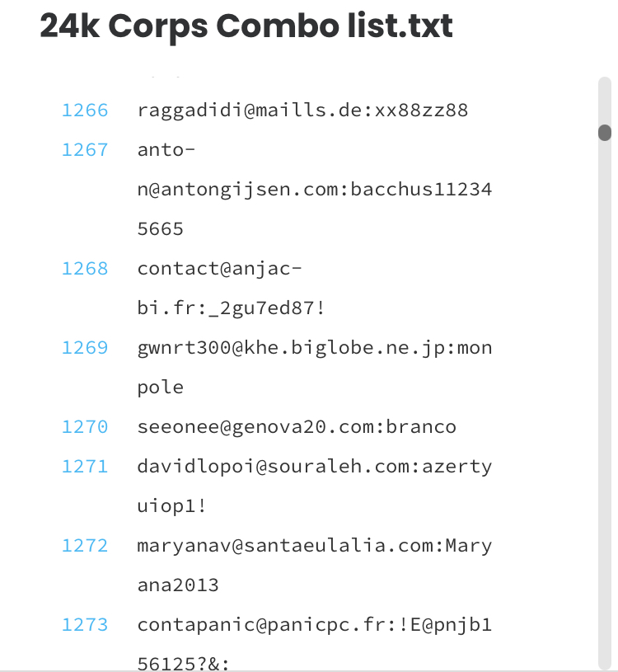Click the text content of line 1266

pyautogui.click(x=302, y=110)
